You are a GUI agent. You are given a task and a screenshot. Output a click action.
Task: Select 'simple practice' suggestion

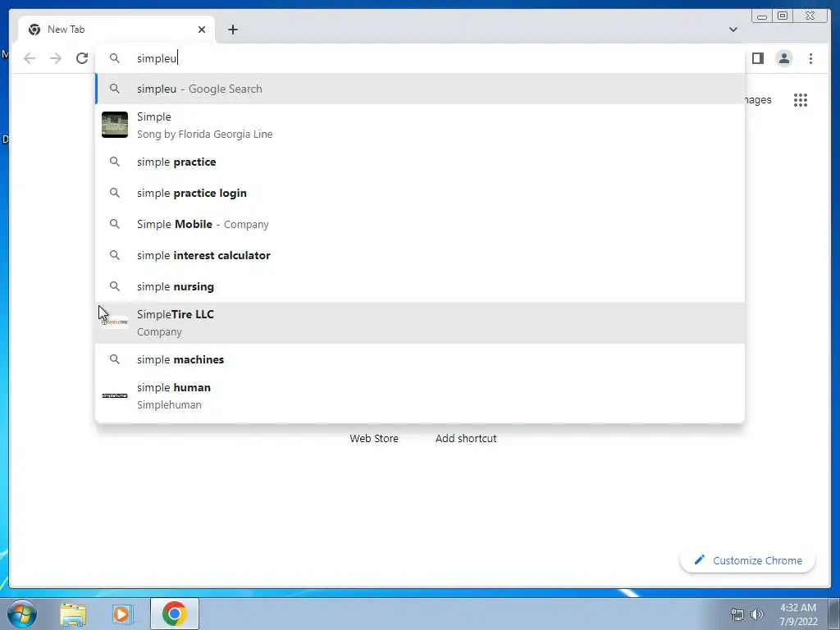(x=420, y=162)
